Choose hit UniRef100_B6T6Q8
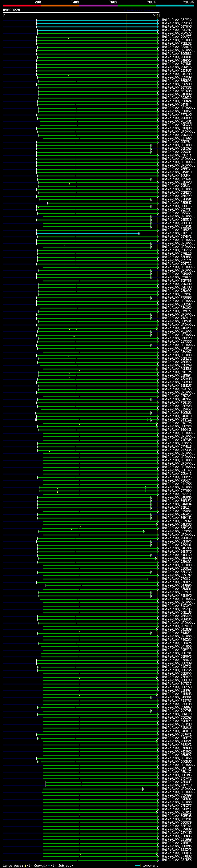 [x=176, y=91]
